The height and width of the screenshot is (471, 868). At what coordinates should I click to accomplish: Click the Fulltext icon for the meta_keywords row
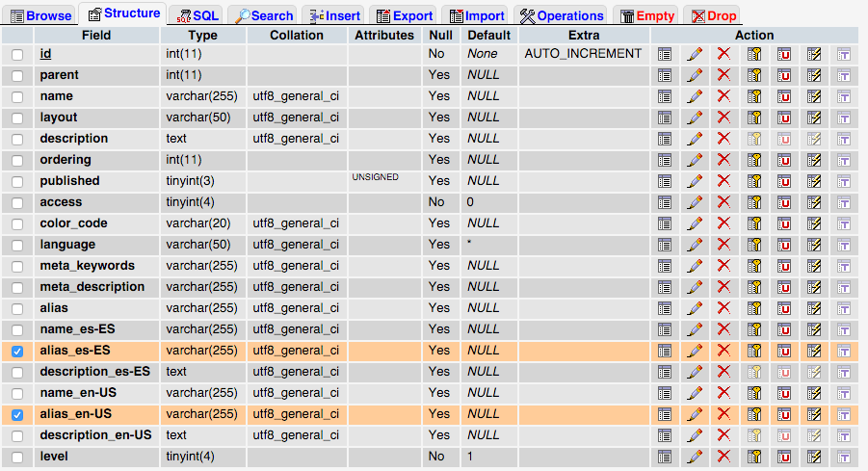coord(844,266)
